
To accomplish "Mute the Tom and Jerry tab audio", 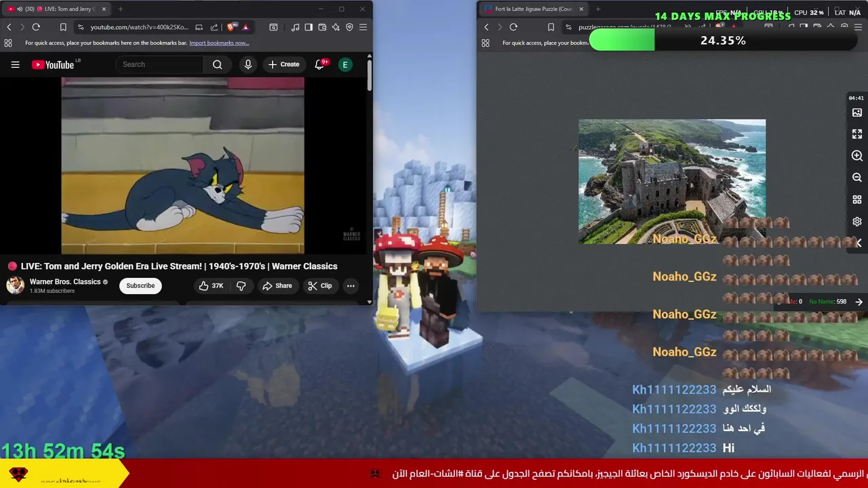I will click(19, 9).
